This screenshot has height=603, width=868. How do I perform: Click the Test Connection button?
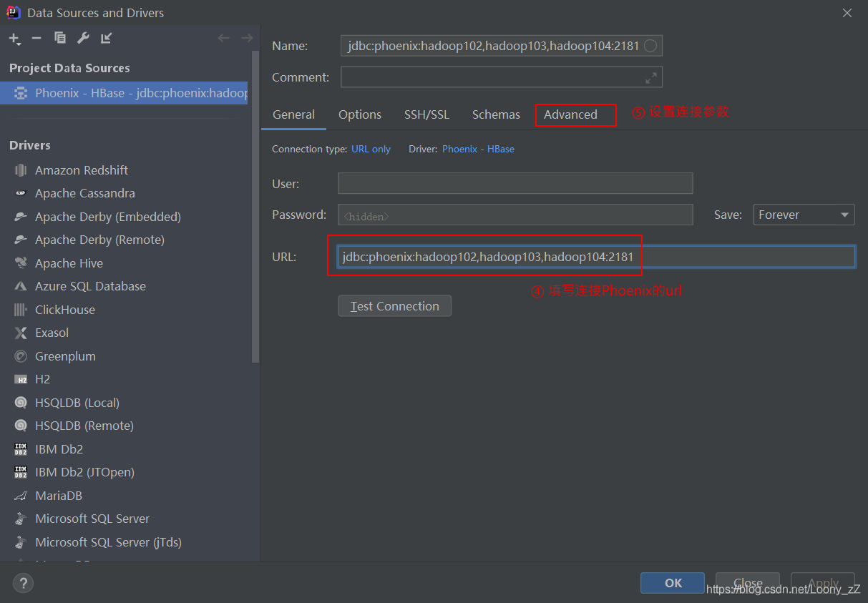click(395, 306)
